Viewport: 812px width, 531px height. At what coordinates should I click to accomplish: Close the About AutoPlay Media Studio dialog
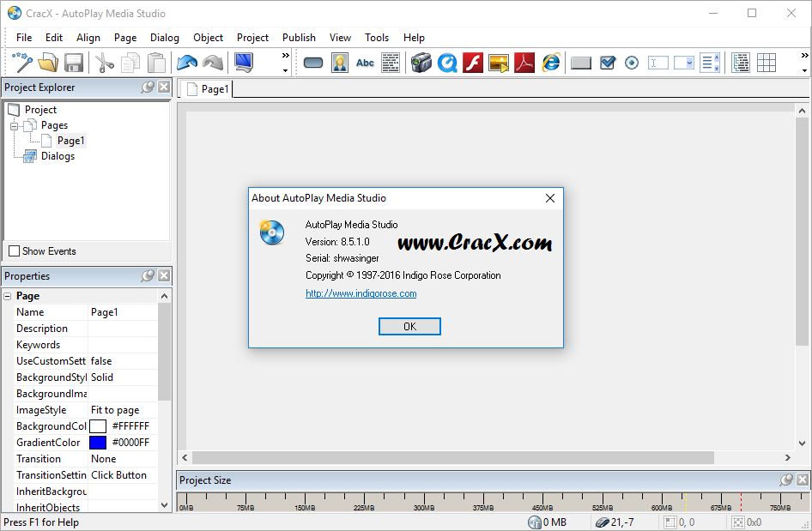[x=550, y=198]
